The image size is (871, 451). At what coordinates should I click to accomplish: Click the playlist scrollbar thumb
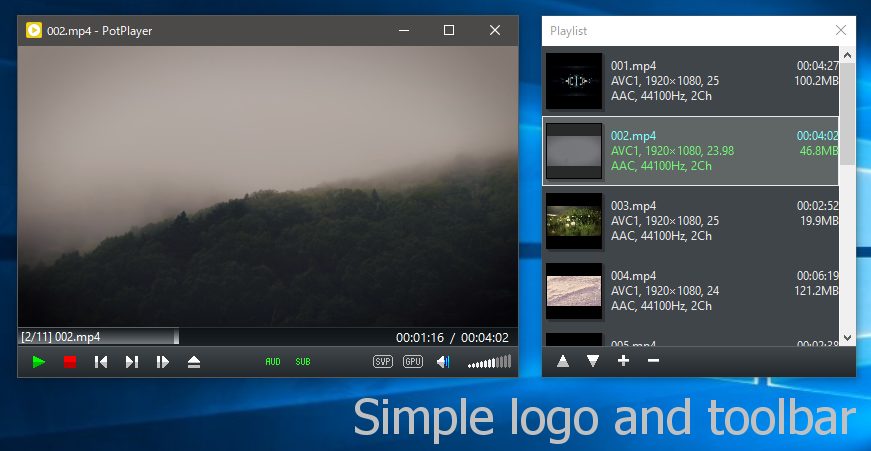point(848,114)
